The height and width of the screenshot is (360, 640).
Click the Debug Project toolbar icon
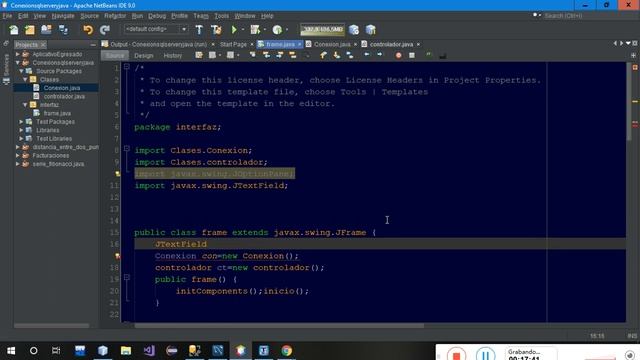tap(255, 30)
